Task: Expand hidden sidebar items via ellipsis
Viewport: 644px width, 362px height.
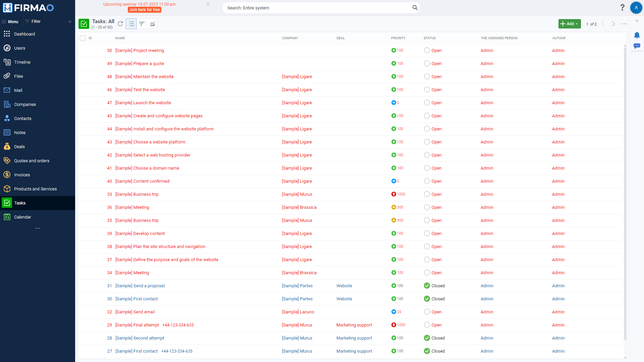Action: coord(38,228)
